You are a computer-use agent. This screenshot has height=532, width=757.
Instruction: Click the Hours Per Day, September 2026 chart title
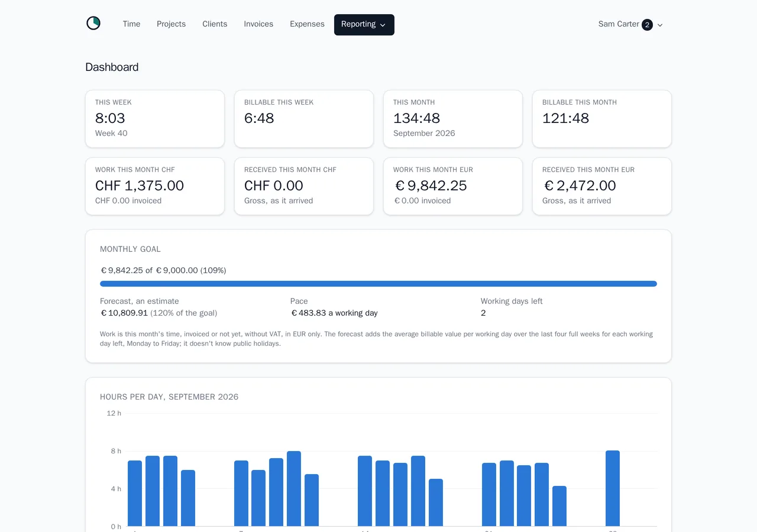[169, 397]
